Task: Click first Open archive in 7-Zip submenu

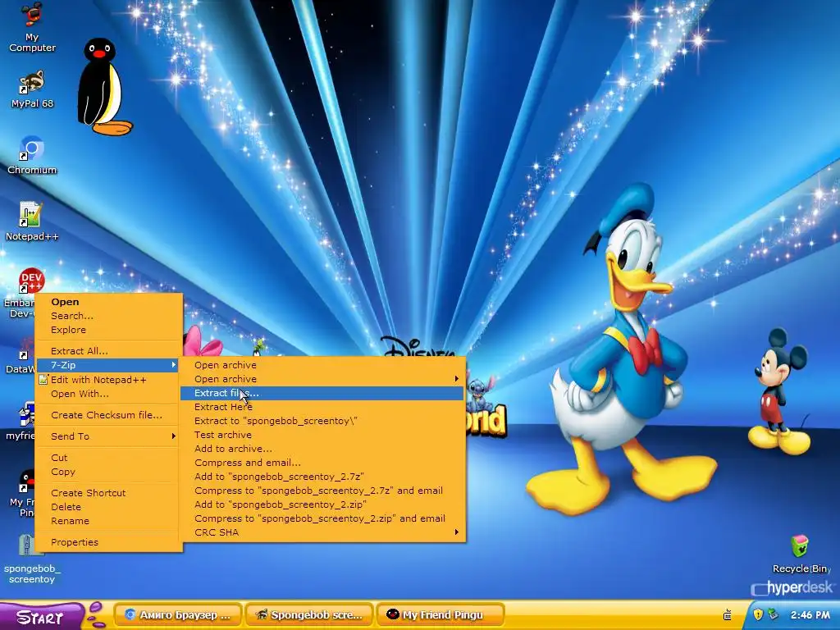Action: [x=322, y=365]
